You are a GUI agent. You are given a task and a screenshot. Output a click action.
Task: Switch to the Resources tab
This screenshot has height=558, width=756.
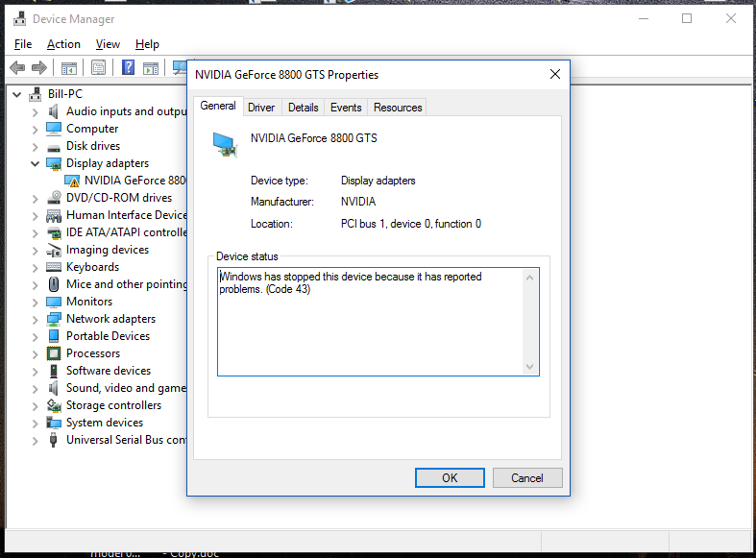coord(398,107)
